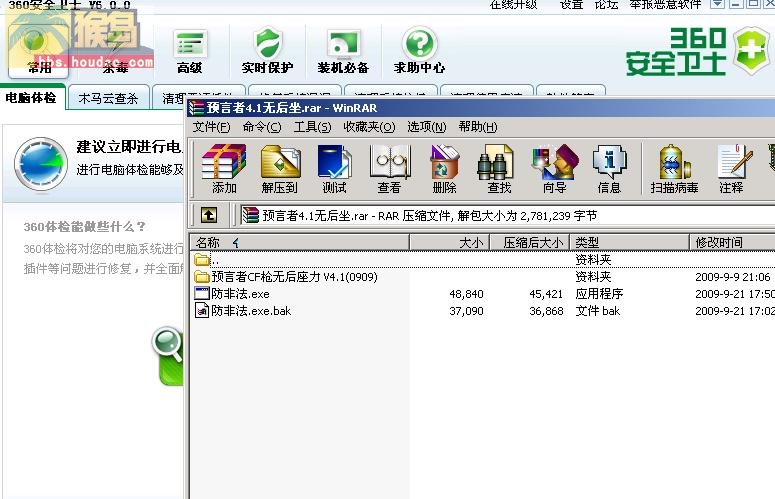Image resolution: width=775 pixels, height=499 pixels.
Task: Open WinRAR 收藏夹(O) menu
Action: click(369, 127)
